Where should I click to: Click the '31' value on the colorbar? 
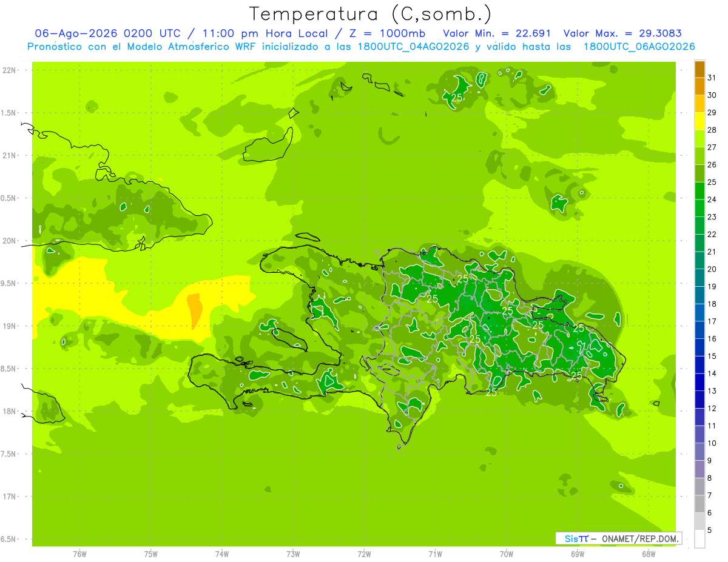click(x=712, y=78)
